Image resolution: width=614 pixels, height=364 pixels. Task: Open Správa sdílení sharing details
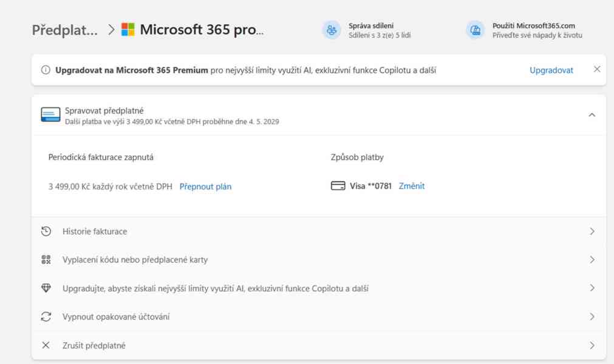pos(371,26)
